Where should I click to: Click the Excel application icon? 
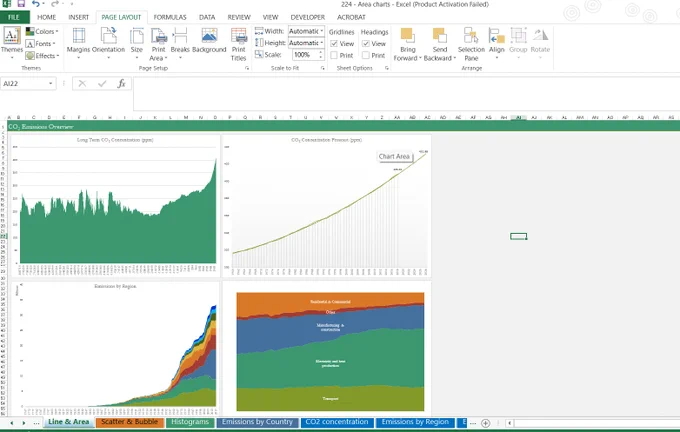[7, 4]
